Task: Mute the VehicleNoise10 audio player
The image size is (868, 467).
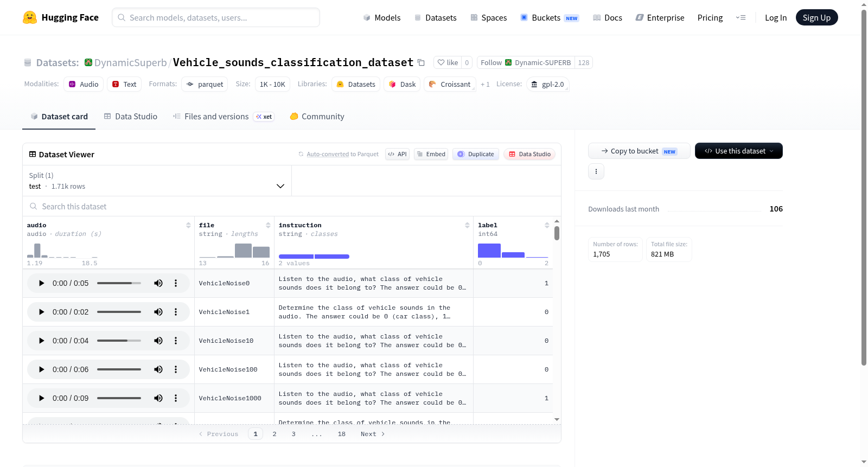Action: [x=158, y=341]
